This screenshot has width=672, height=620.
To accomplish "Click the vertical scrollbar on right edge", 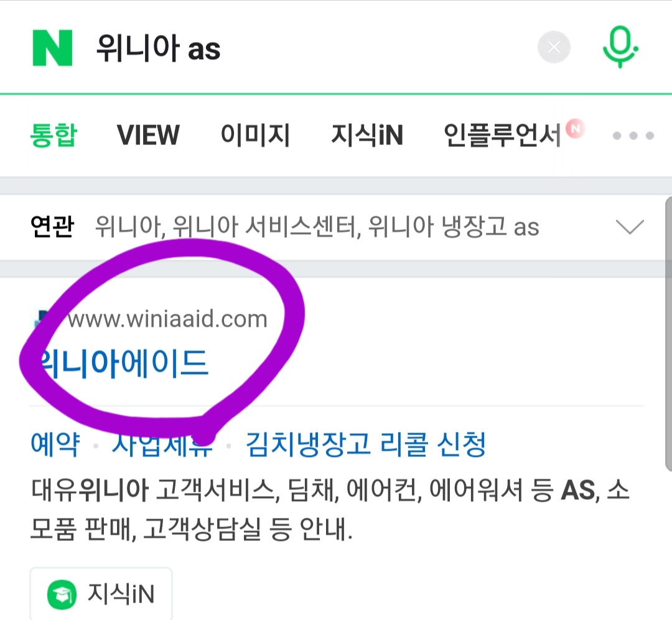I will pyautogui.click(x=668, y=334).
